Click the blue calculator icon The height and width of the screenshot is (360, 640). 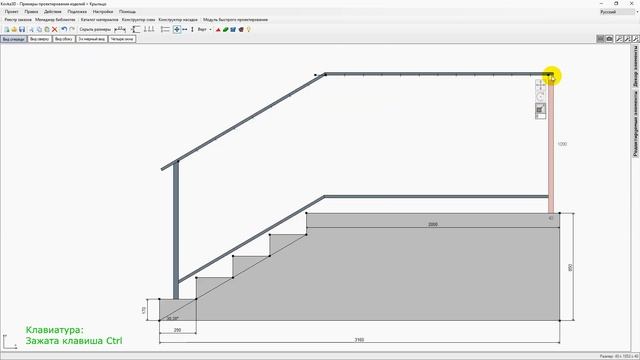pyautogui.click(x=233, y=29)
